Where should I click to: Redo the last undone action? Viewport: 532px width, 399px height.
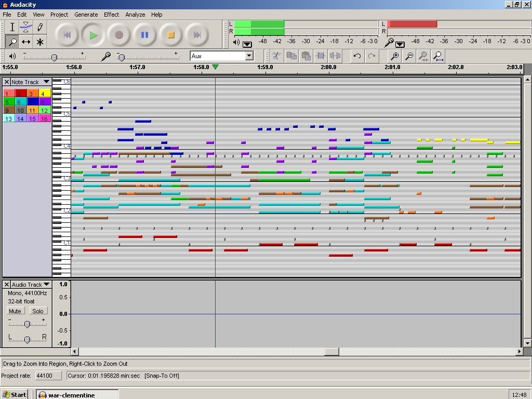[371, 56]
